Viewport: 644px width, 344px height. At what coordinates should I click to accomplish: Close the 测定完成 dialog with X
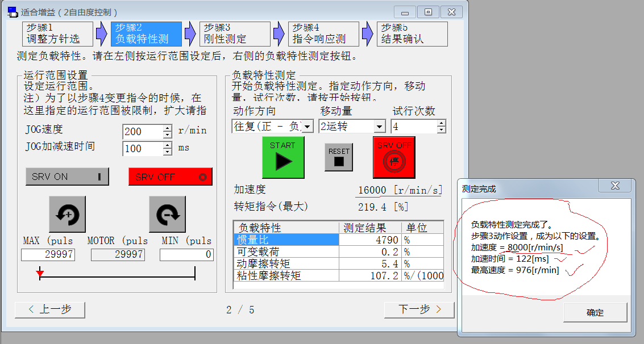click(x=614, y=187)
